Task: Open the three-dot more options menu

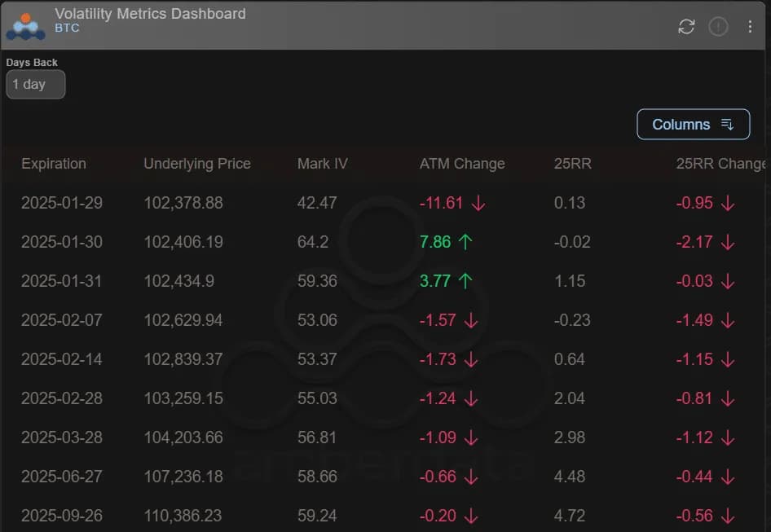Action: click(x=750, y=27)
